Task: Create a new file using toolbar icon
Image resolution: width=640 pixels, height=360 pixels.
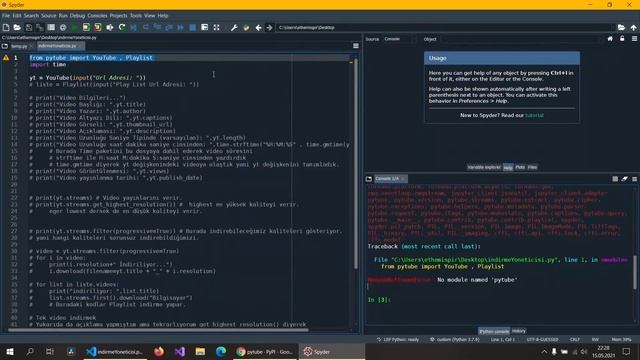Action: coord(6,27)
